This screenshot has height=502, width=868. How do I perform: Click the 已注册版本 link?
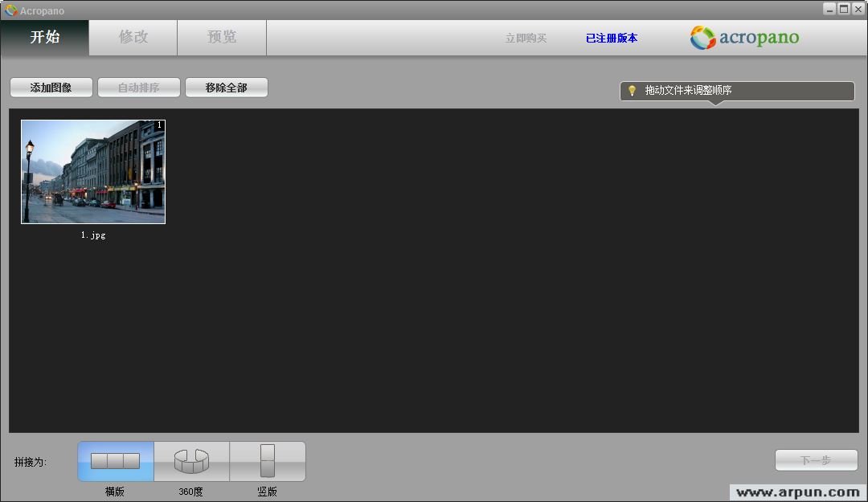tap(611, 37)
